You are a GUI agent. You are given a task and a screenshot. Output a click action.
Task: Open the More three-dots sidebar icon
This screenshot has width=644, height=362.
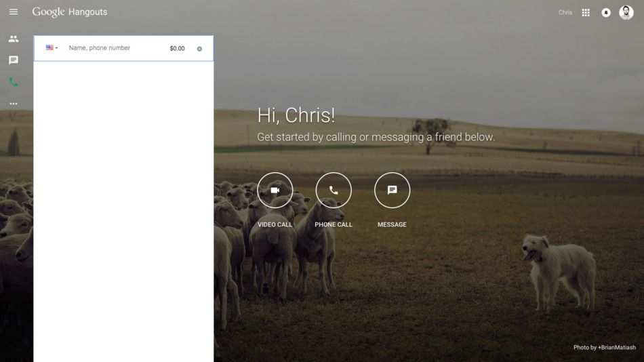pyautogui.click(x=14, y=104)
